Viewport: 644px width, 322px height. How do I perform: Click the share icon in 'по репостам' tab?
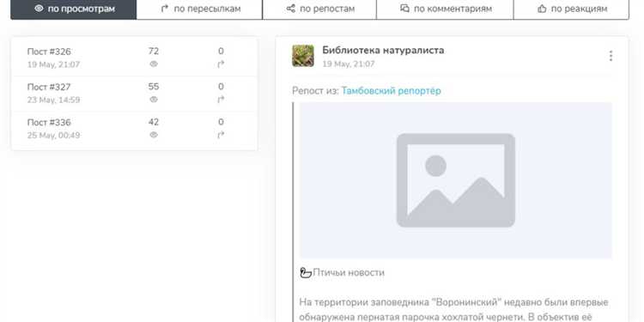point(291,9)
